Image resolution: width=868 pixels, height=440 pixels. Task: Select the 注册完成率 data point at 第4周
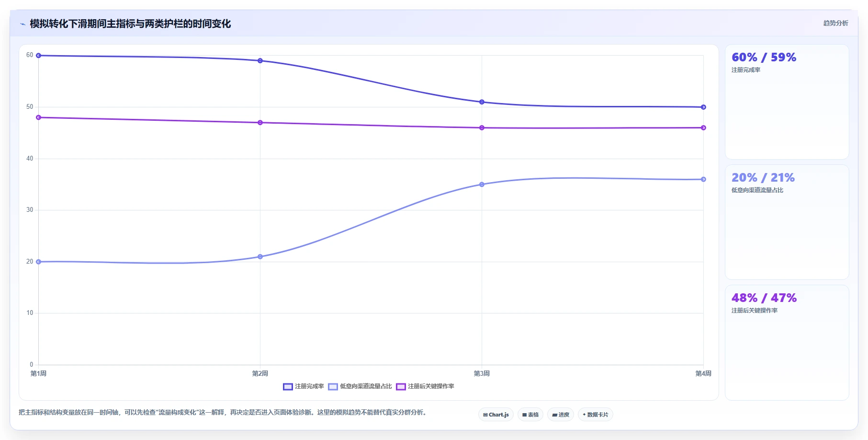point(703,107)
